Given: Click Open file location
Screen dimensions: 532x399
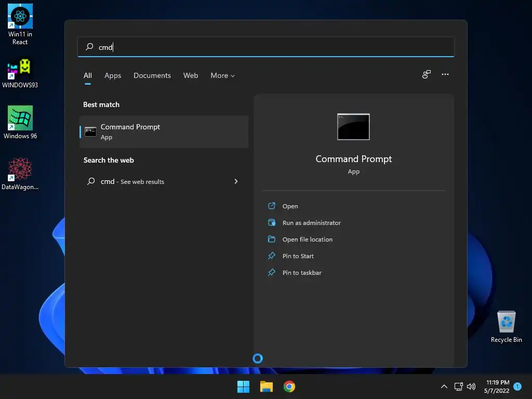Looking at the screenshot, I should click(x=308, y=240).
